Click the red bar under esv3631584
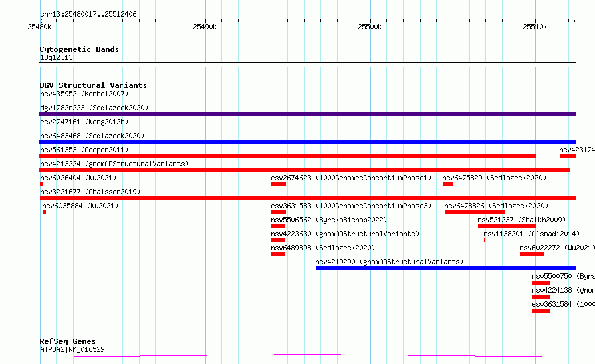The image size is (595, 364). (541, 311)
